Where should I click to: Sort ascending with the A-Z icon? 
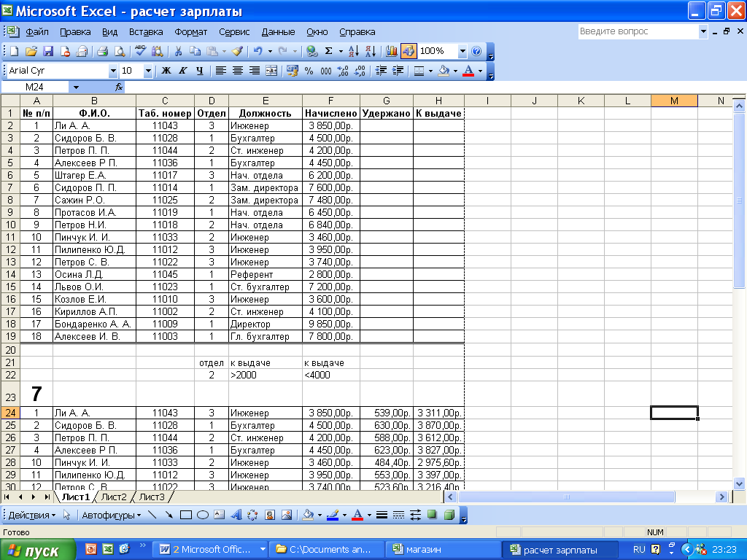[353, 51]
